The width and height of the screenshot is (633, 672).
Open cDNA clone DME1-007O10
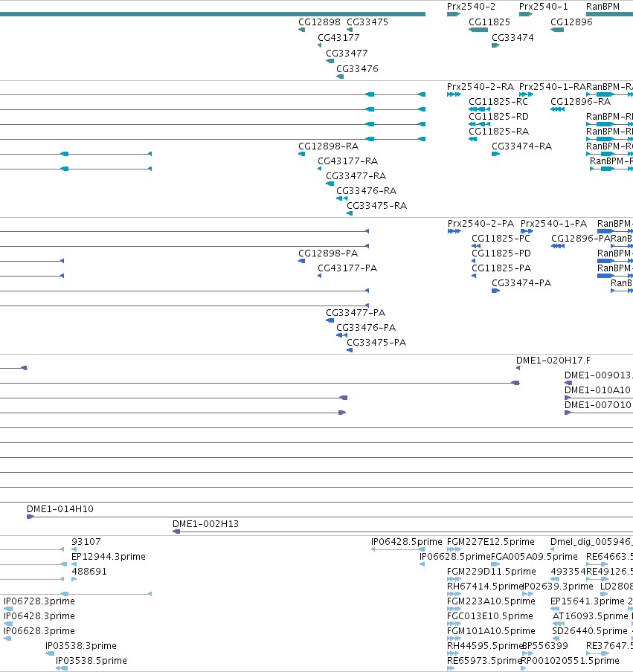597,404
